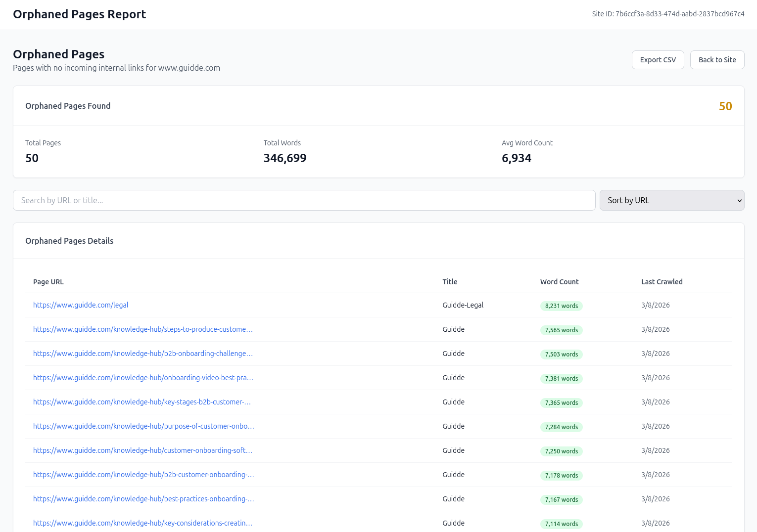Go back using Back to Site button
The height and width of the screenshot is (532, 757).
point(717,60)
